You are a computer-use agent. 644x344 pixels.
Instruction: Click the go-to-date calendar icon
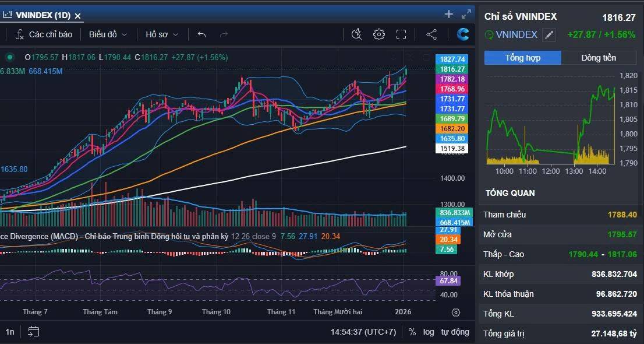(x=34, y=332)
